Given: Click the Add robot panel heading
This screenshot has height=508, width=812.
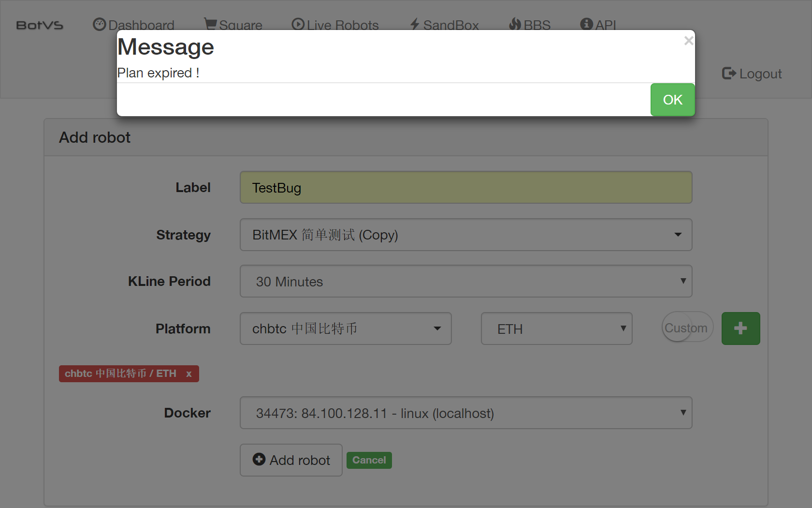Looking at the screenshot, I should 95,137.
